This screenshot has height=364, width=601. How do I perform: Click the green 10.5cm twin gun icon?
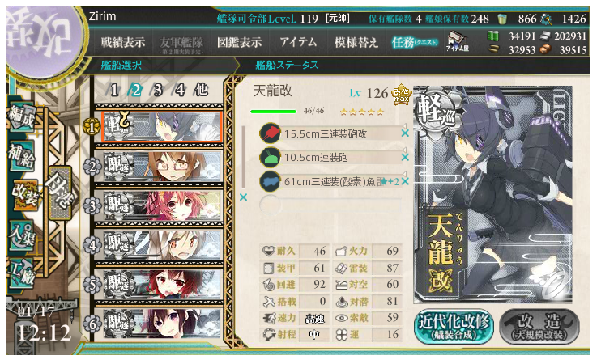pos(270,157)
